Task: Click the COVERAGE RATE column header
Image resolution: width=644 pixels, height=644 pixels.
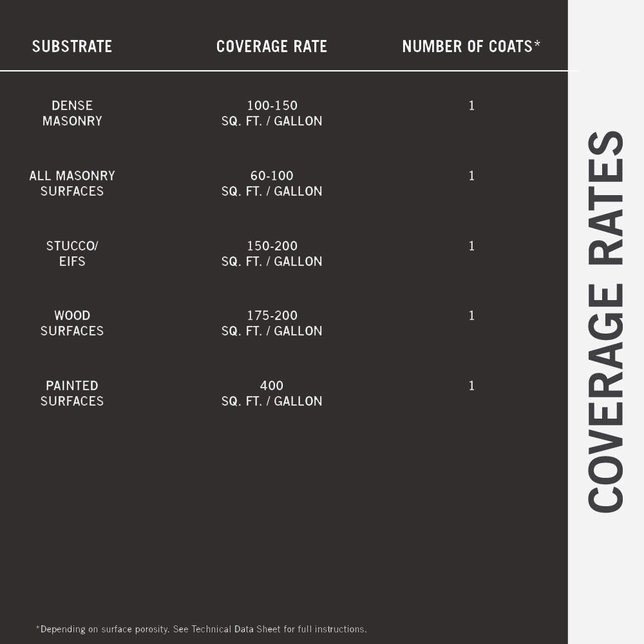Action: pyautogui.click(x=272, y=46)
